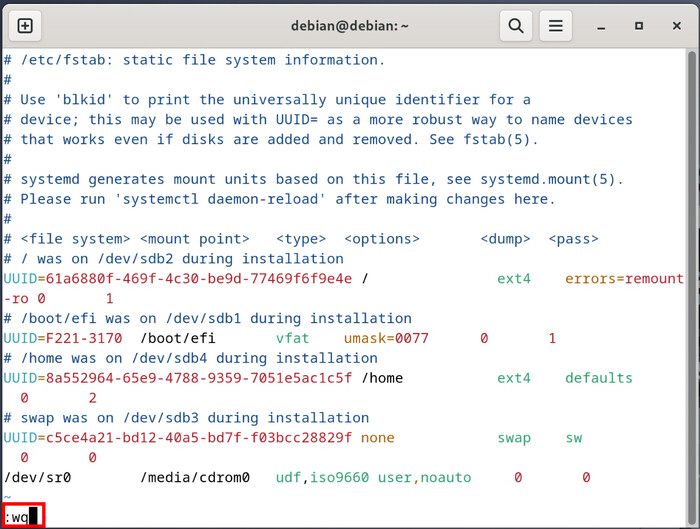Click the '<pass>' column header
Image resolution: width=700 pixels, height=529 pixels.
[x=573, y=239]
